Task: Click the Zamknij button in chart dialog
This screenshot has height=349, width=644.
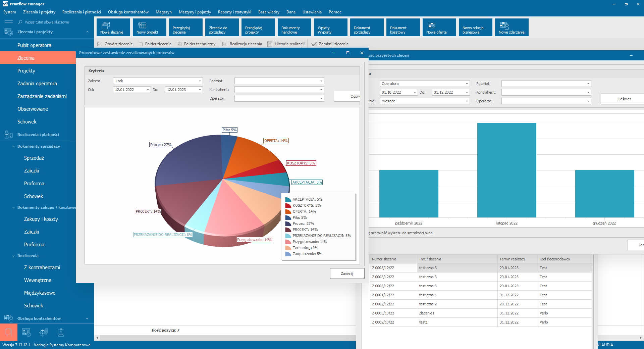Action: (x=347, y=273)
